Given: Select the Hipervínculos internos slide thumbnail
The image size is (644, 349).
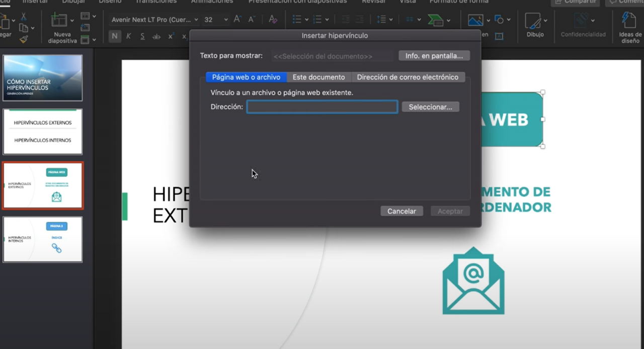Looking at the screenshot, I should point(43,239).
